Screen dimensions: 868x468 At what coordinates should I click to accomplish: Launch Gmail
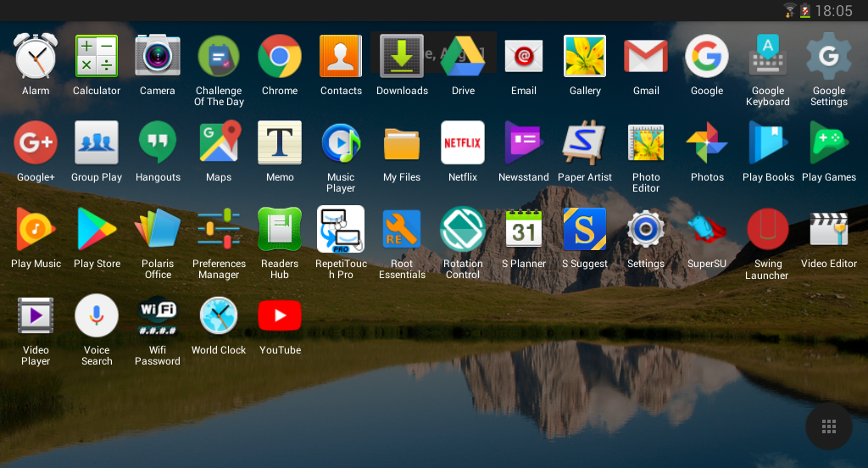tap(646, 56)
